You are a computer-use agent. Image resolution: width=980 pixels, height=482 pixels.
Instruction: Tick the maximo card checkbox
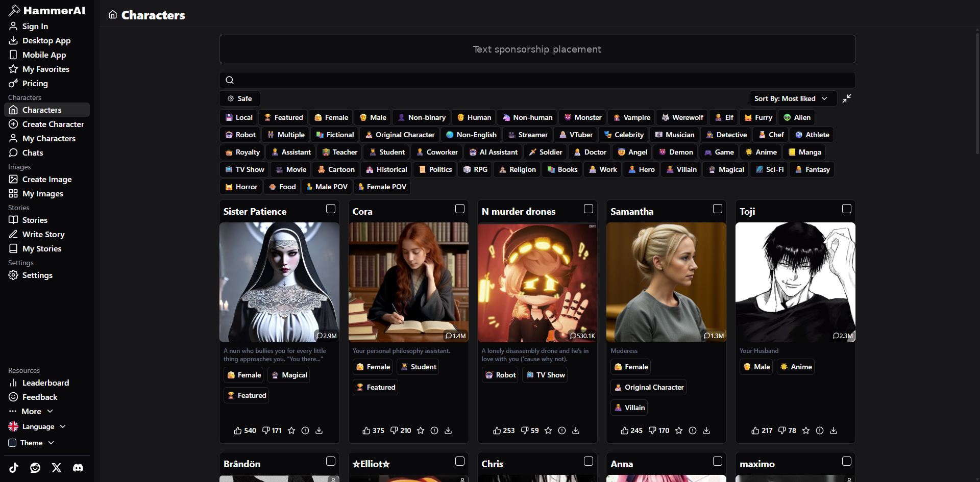(x=847, y=461)
